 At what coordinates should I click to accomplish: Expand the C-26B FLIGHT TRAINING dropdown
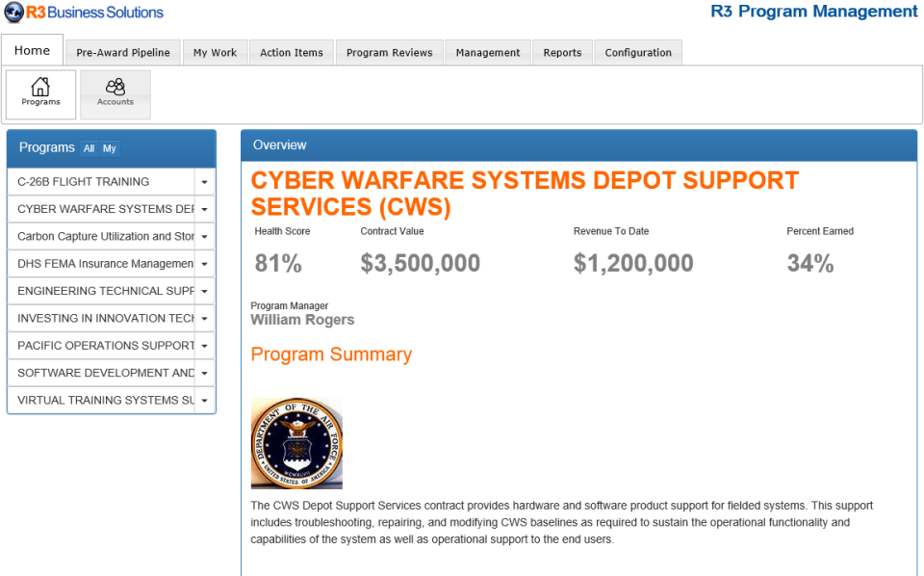[204, 181]
